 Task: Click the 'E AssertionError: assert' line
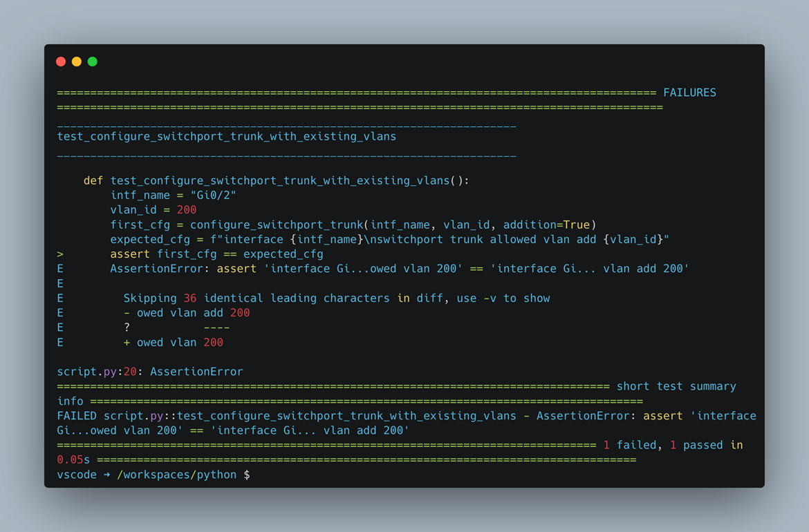pos(373,269)
